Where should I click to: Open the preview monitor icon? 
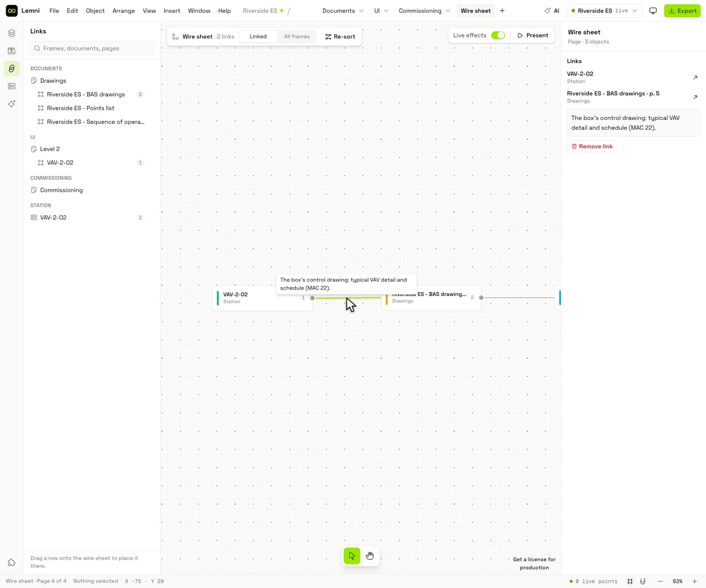pos(653,11)
